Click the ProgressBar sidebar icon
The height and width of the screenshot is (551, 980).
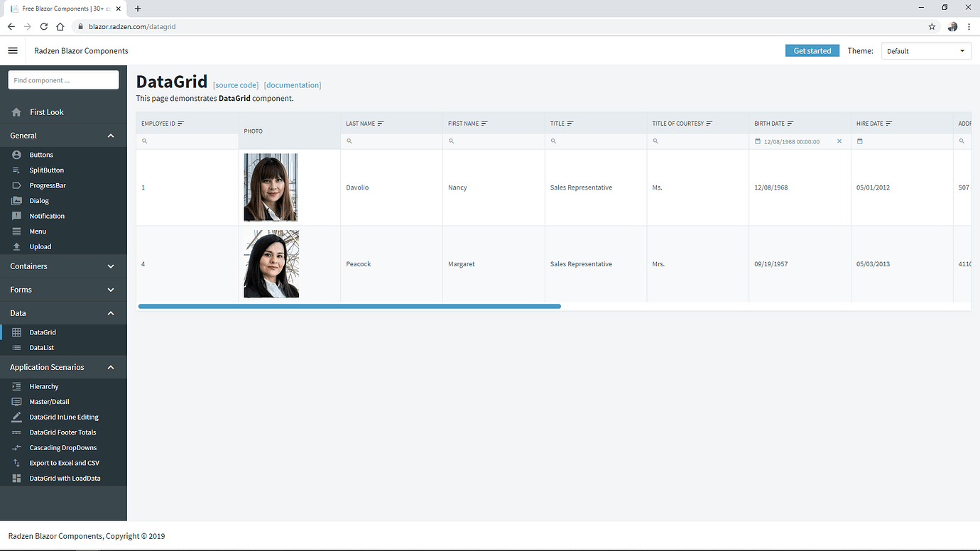(16, 185)
